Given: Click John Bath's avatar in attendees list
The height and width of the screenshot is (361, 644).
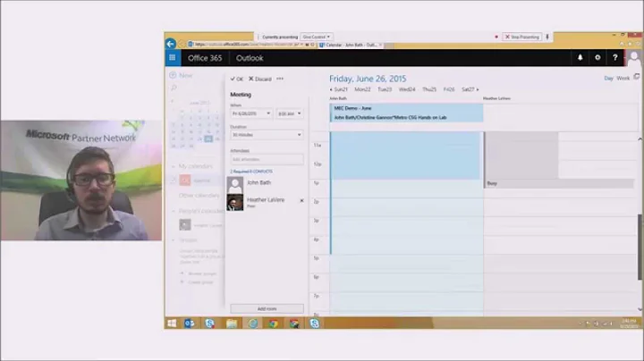Looking at the screenshot, I should coord(235,185).
